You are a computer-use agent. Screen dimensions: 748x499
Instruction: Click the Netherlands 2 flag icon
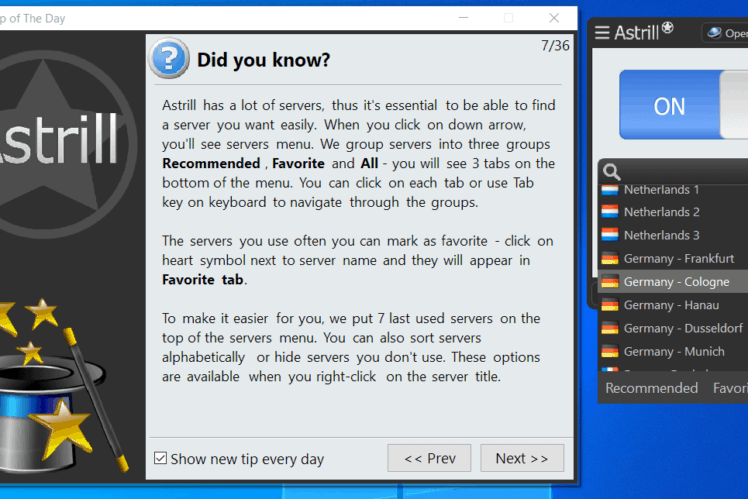point(610,212)
